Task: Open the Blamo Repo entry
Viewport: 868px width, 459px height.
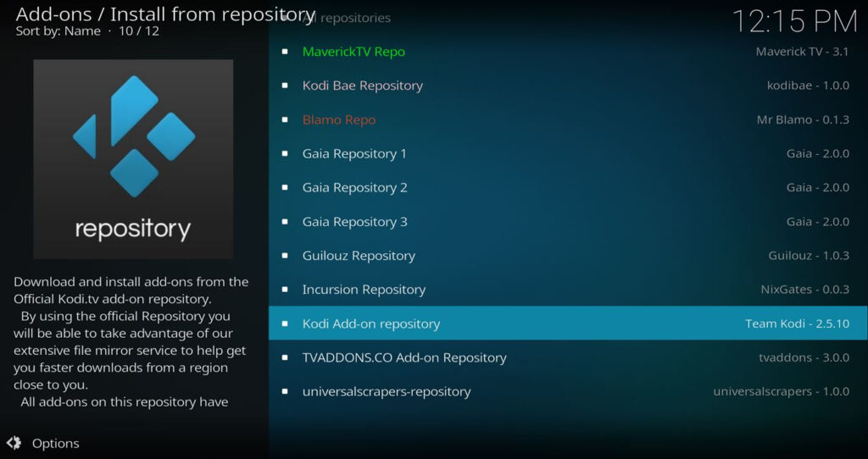Action: point(568,119)
